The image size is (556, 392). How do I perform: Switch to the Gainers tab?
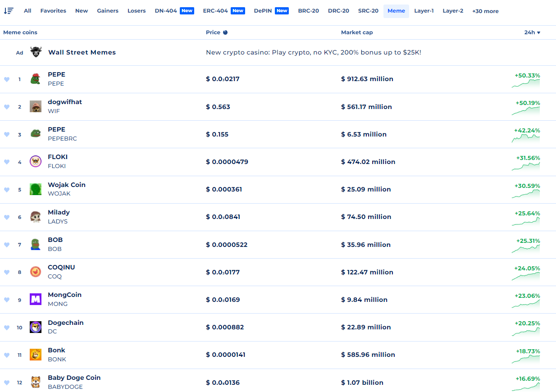tap(108, 11)
